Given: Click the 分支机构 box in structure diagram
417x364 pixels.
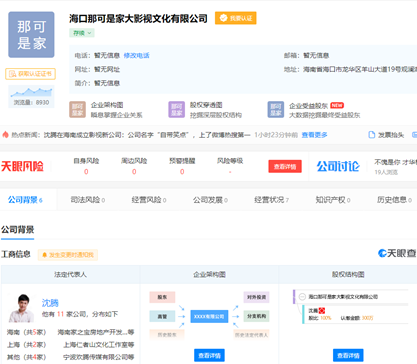Looking at the screenshot, I should pyautogui.click(x=256, y=316).
